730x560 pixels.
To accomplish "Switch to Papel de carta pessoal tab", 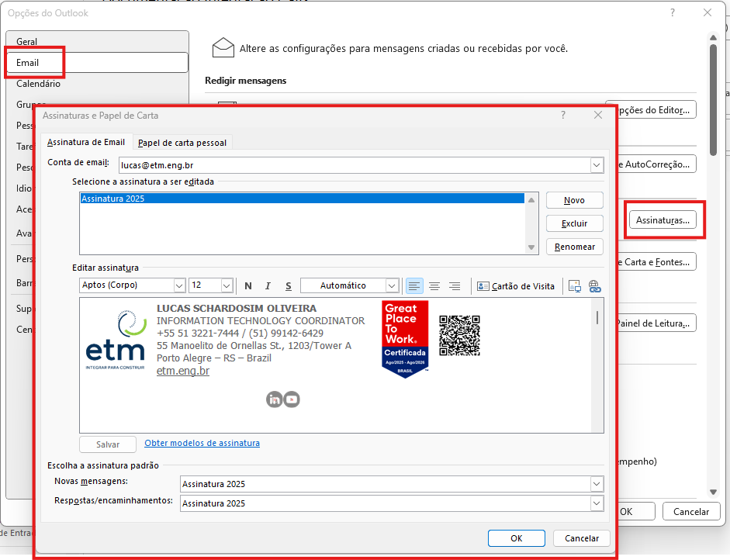I will [182, 143].
